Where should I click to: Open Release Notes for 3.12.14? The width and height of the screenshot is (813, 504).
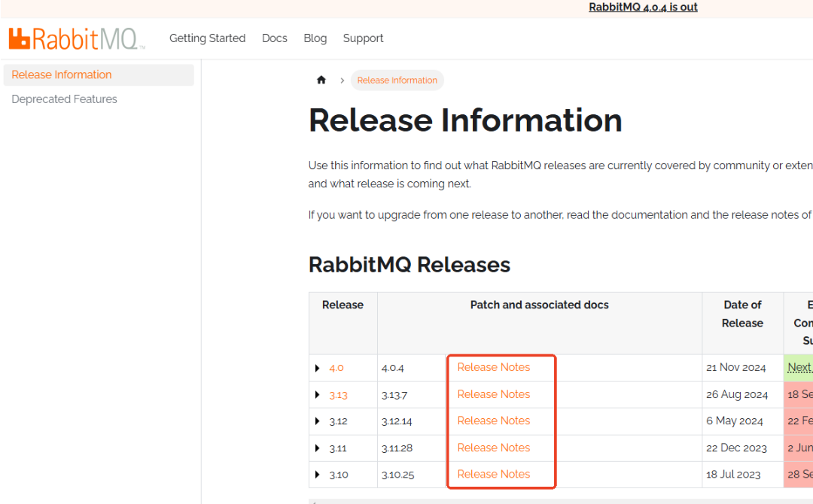pos(494,421)
